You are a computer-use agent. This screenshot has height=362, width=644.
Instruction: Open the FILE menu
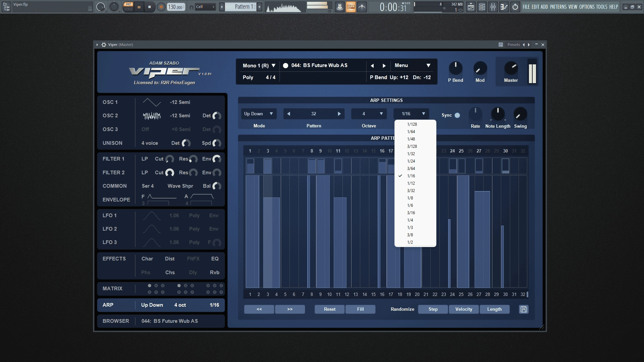pos(526,7)
